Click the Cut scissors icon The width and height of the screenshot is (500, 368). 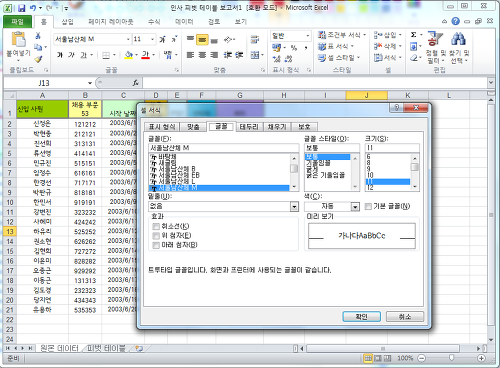pos(38,36)
